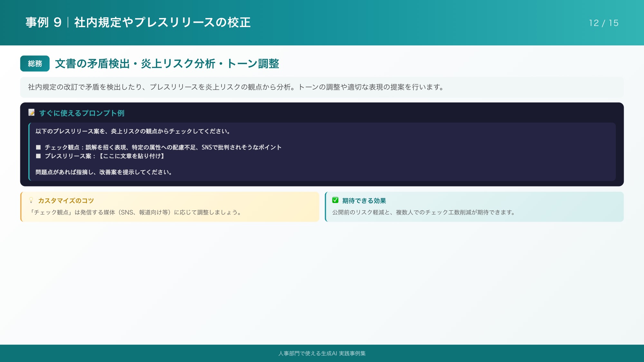Click the heading すぐに使えるプロンプト例
The width and height of the screenshot is (644, 362).
(x=82, y=113)
